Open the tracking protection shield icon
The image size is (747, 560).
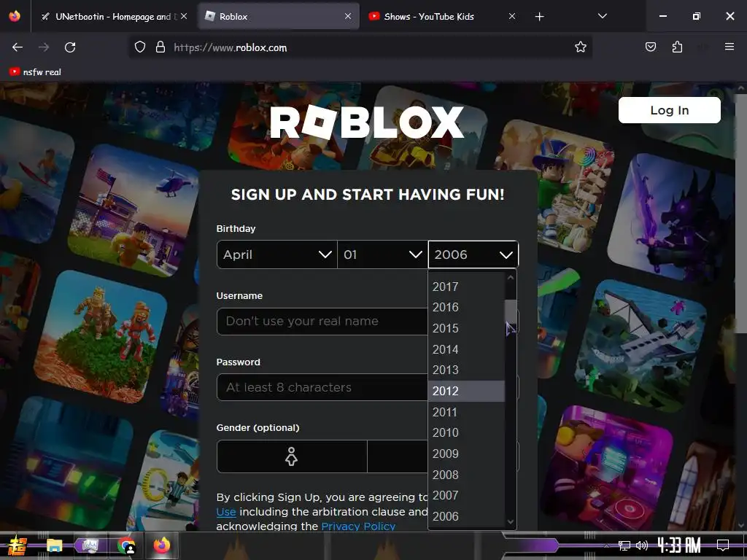pyautogui.click(x=139, y=47)
